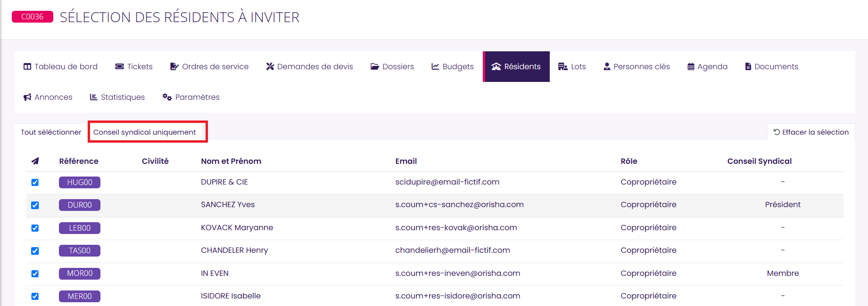The width and height of the screenshot is (868, 306).
Task: Click Conseil syndical uniquement button
Action: tap(144, 132)
